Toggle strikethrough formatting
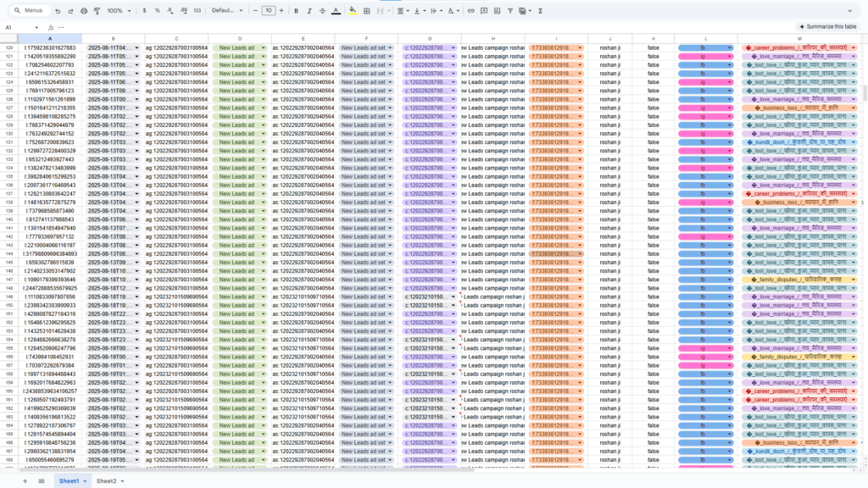 tap(322, 11)
